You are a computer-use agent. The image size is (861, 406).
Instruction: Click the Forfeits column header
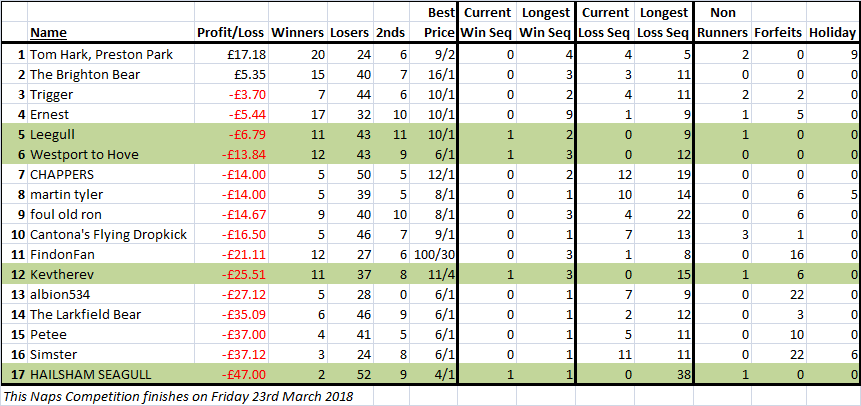pyautogui.click(x=778, y=33)
